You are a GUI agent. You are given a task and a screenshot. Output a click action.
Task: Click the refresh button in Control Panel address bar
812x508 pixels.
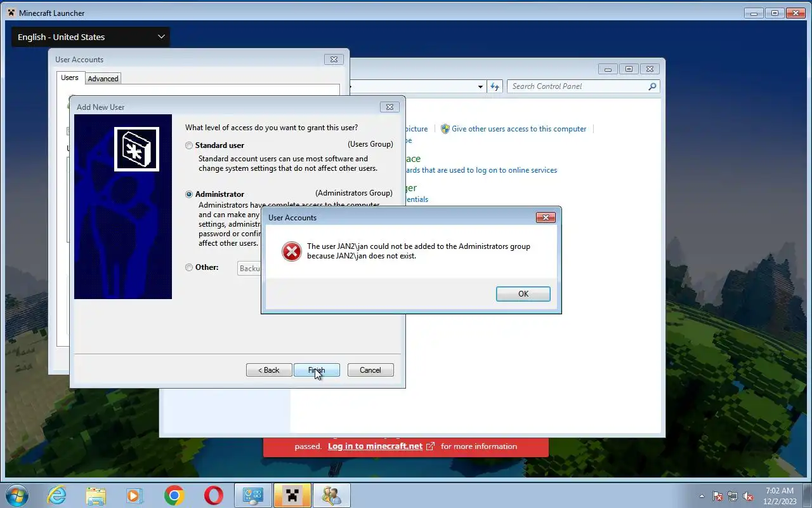pyautogui.click(x=495, y=86)
